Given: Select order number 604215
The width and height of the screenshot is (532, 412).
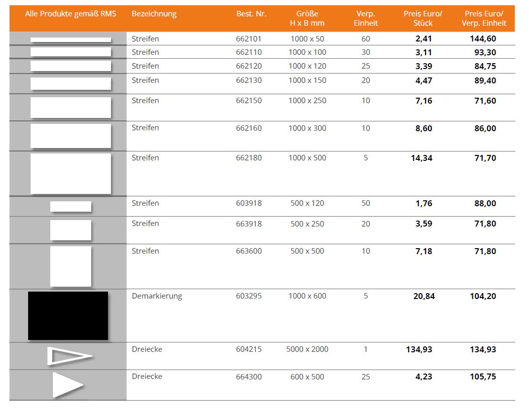Looking at the screenshot, I should click(248, 349).
